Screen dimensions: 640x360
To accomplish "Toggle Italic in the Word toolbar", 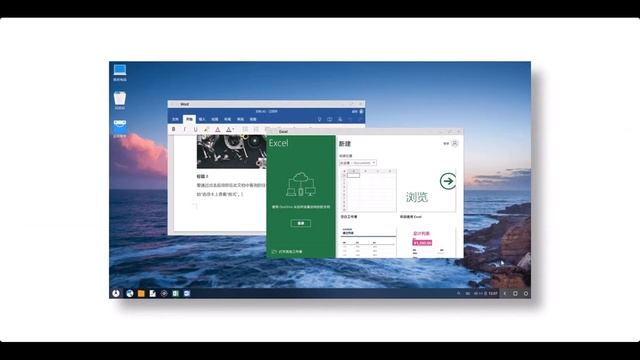I will click(184, 129).
